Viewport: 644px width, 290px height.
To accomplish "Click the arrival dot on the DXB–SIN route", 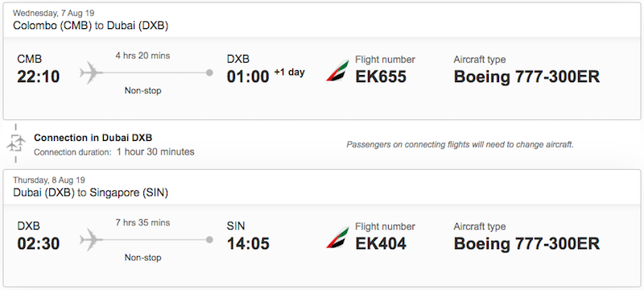I will pyautogui.click(x=209, y=240).
